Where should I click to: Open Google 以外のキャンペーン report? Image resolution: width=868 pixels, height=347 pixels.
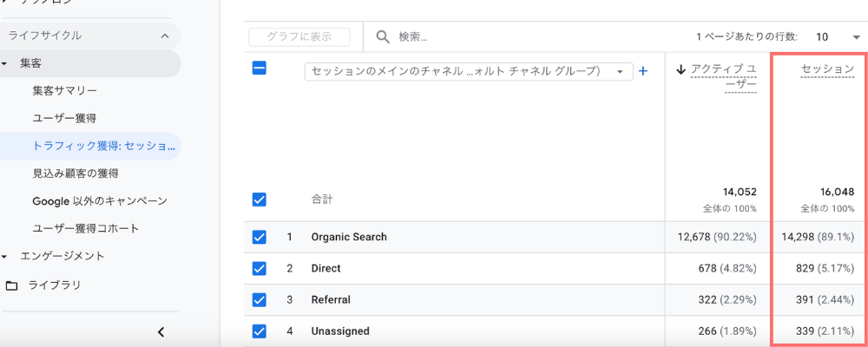pyautogui.click(x=100, y=201)
